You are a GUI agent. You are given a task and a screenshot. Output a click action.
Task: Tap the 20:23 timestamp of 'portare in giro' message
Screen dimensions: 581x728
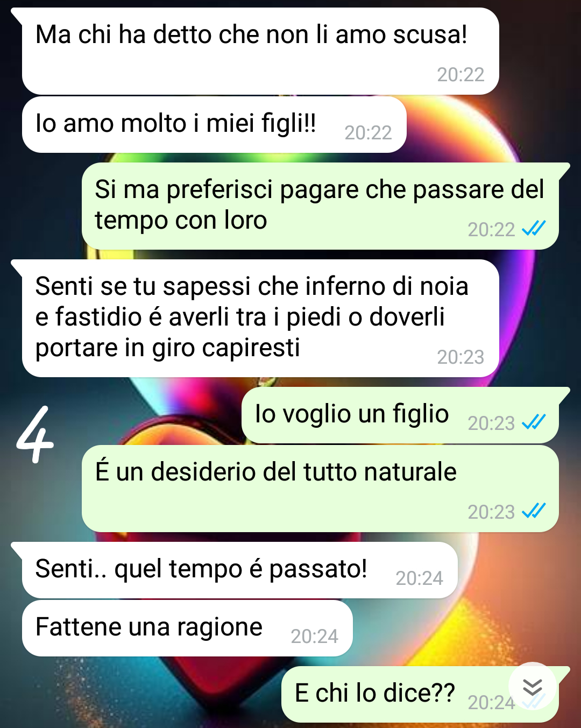point(460,357)
